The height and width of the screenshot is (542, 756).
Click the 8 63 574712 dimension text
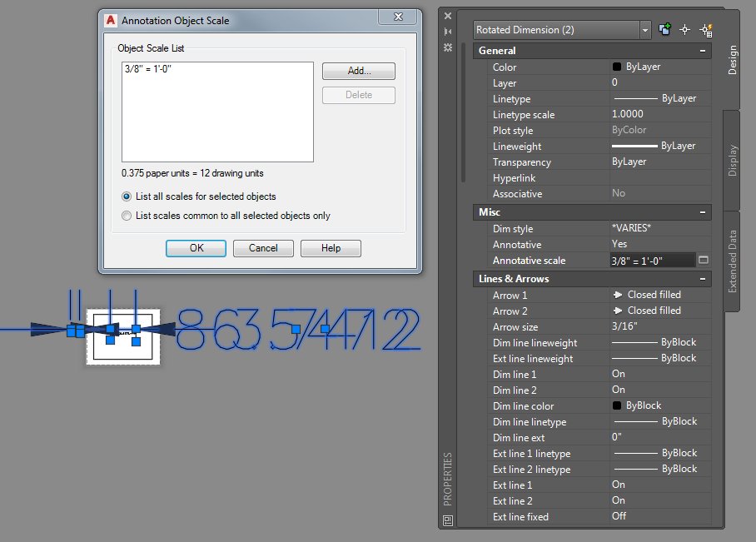pos(298,330)
